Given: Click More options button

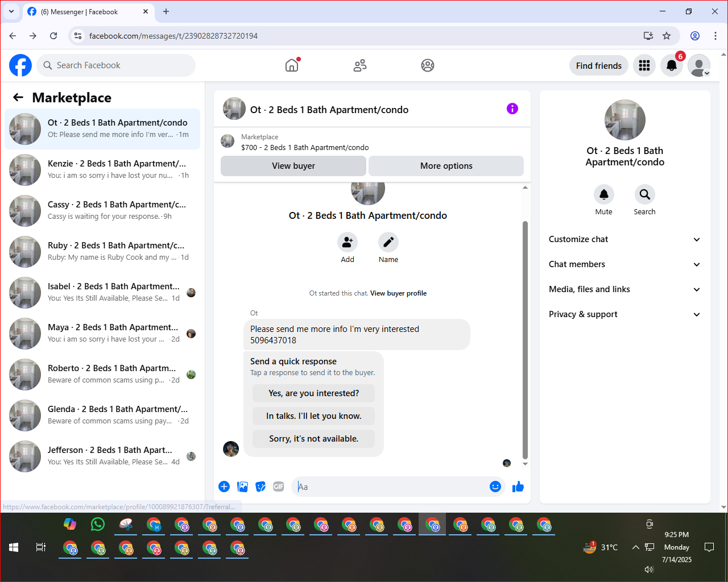Looking at the screenshot, I should 446,166.
